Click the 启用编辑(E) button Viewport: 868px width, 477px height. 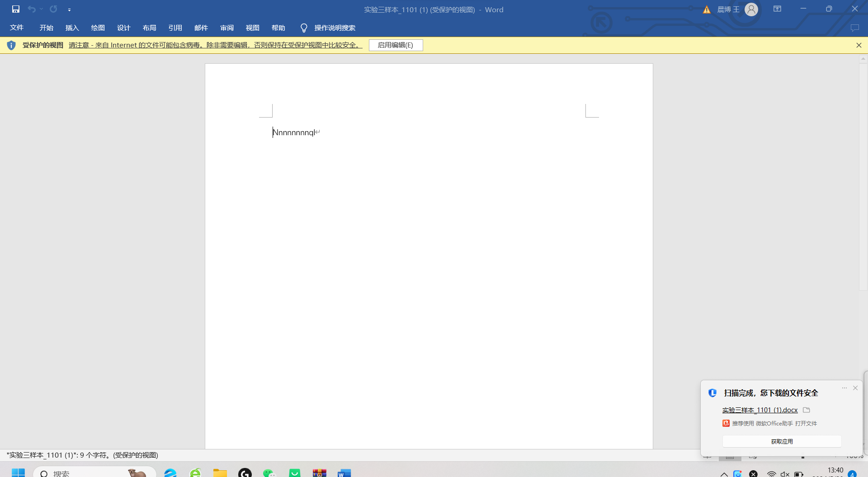(396, 45)
